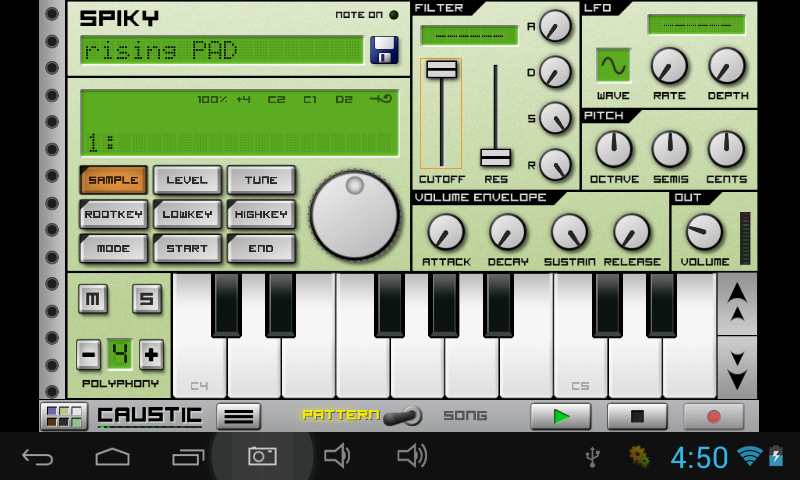Tap the Android back navigation icon

pyautogui.click(x=38, y=457)
